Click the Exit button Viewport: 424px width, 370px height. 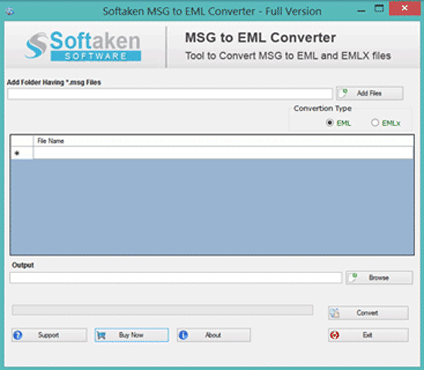click(x=368, y=335)
